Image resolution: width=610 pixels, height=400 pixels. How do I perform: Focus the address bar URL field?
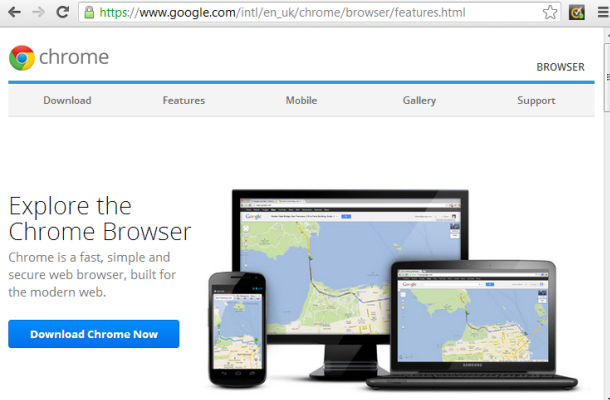pyautogui.click(x=319, y=12)
